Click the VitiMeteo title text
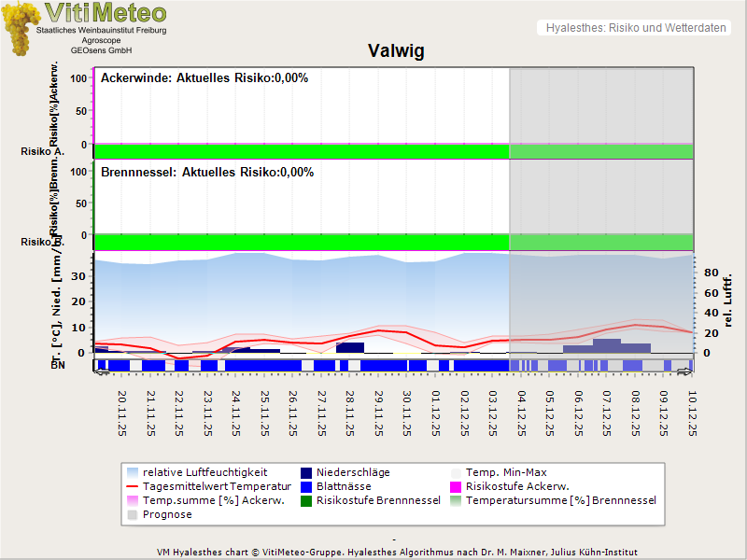The image size is (747, 560). [x=106, y=13]
